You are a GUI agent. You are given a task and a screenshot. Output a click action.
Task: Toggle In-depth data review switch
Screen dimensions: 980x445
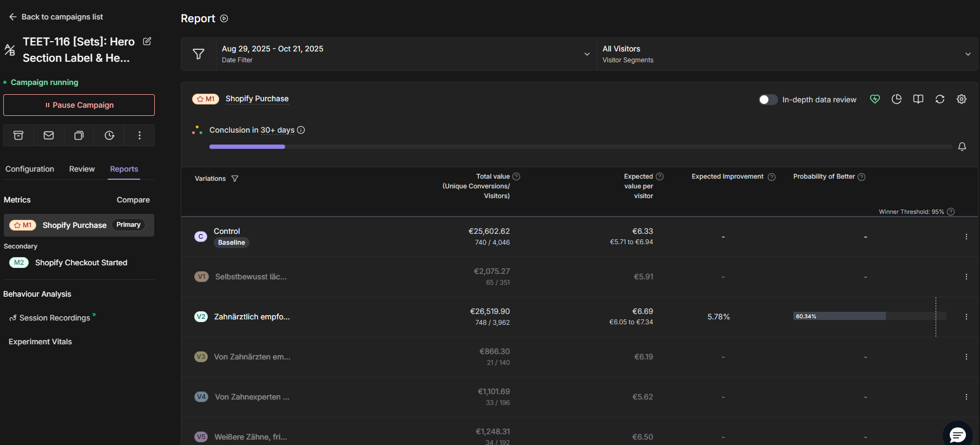pyautogui.click(x=768, y=100)
